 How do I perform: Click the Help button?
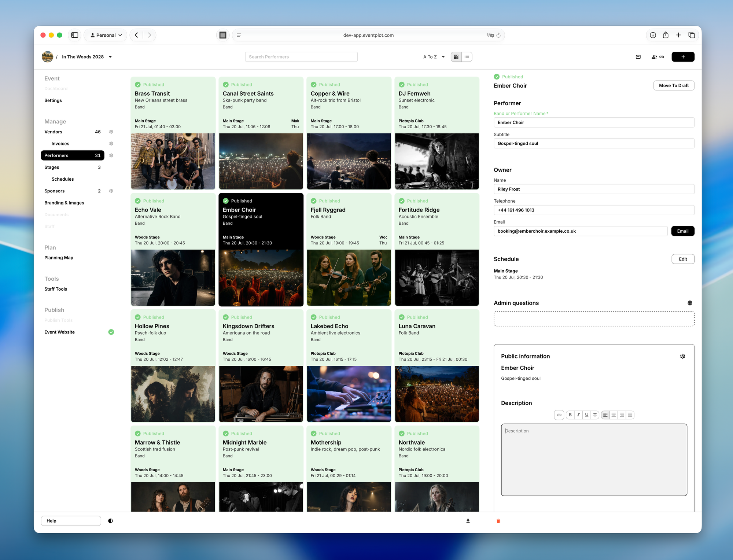pyautogui.click(x=71, y=521)
